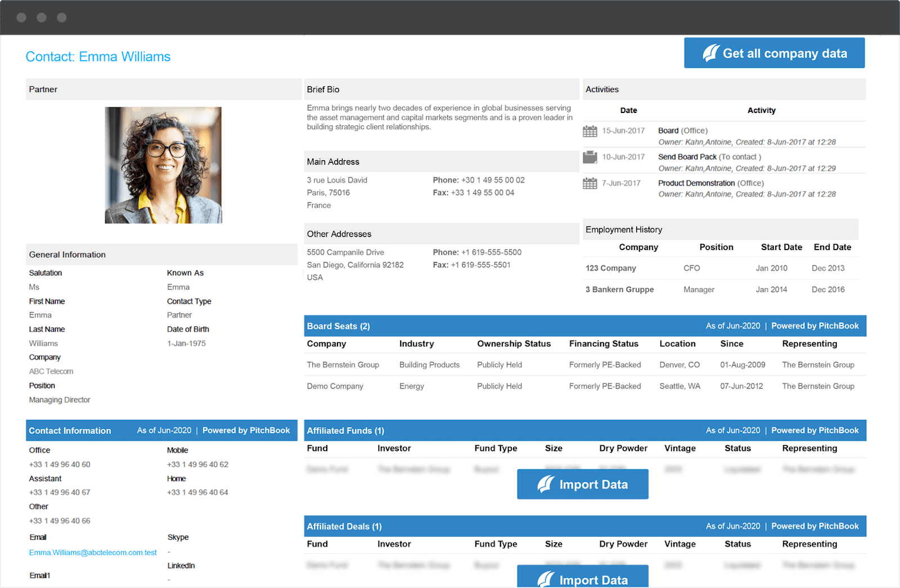
Task: Open Emma's email link Emma.Williams@abctelecom.com.test
Action: point(92,552)
